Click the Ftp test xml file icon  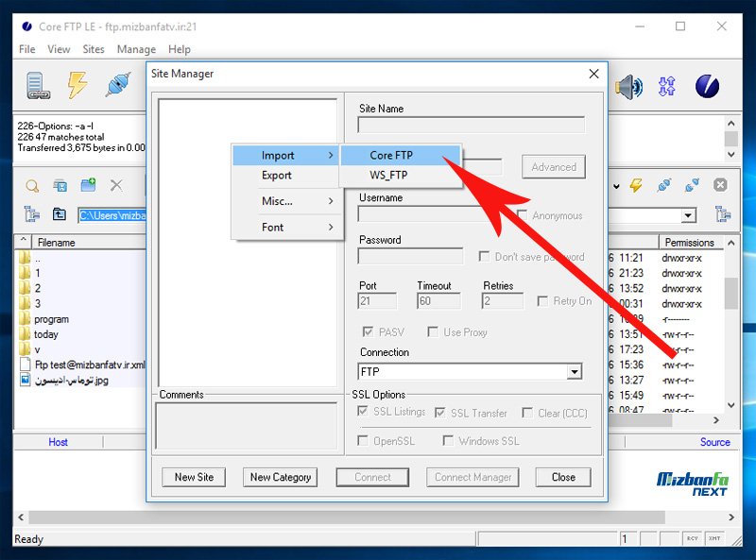click(26, 365)
